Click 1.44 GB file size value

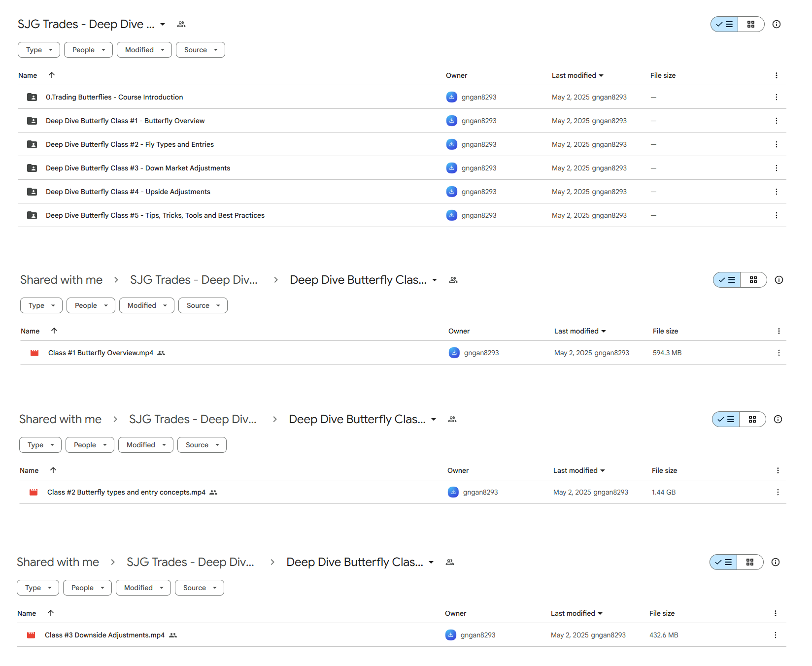click(x=664, y=492)
